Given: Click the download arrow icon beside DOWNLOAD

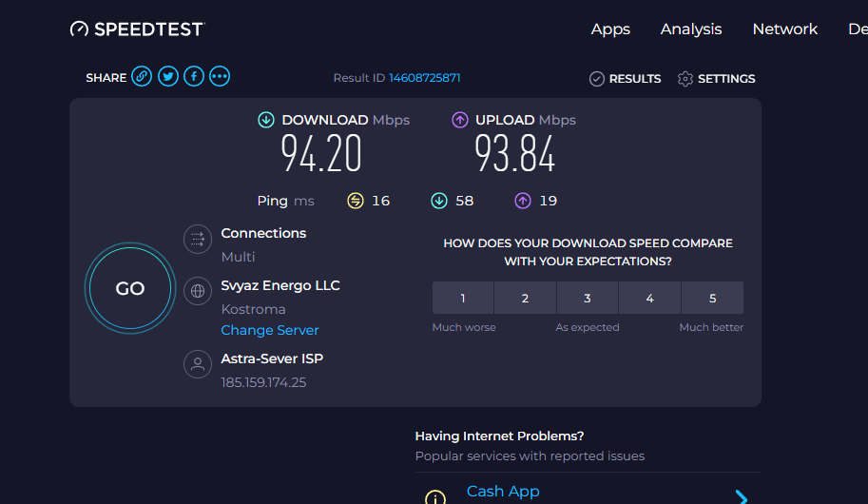Looking at the screenshot, I should (x=266, y=120).
